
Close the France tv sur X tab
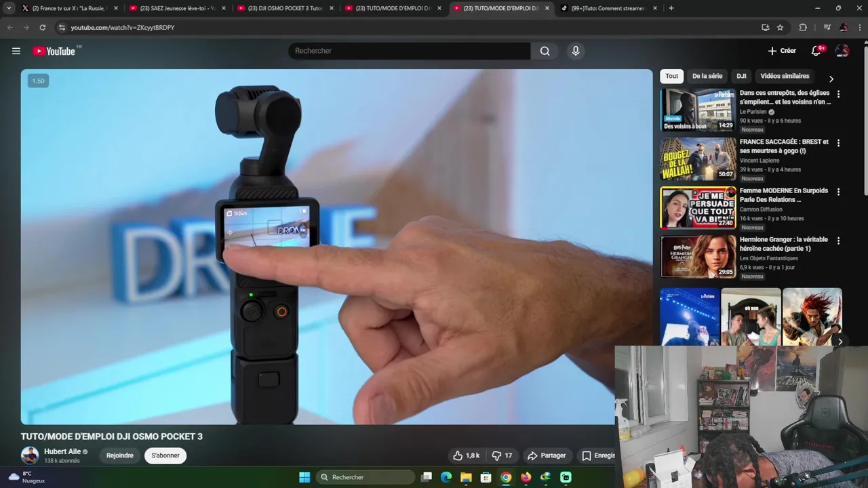click(116, 8)
